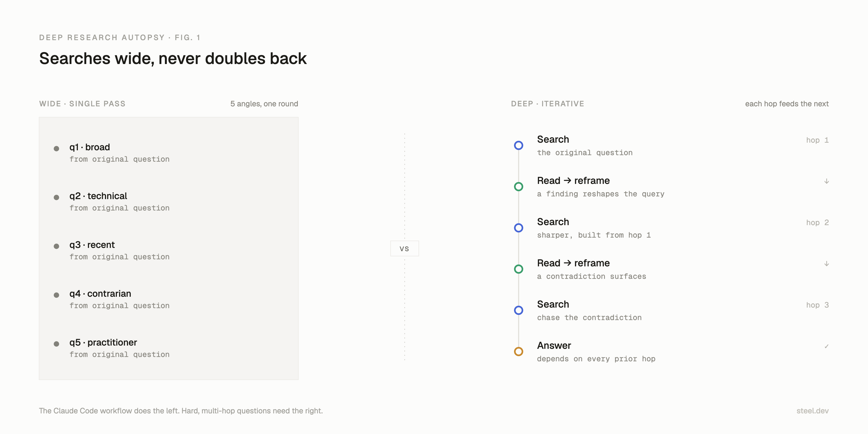
Task: Click the down arrow beside 'a finding reshapes the query'
Action: pos(826,181)
